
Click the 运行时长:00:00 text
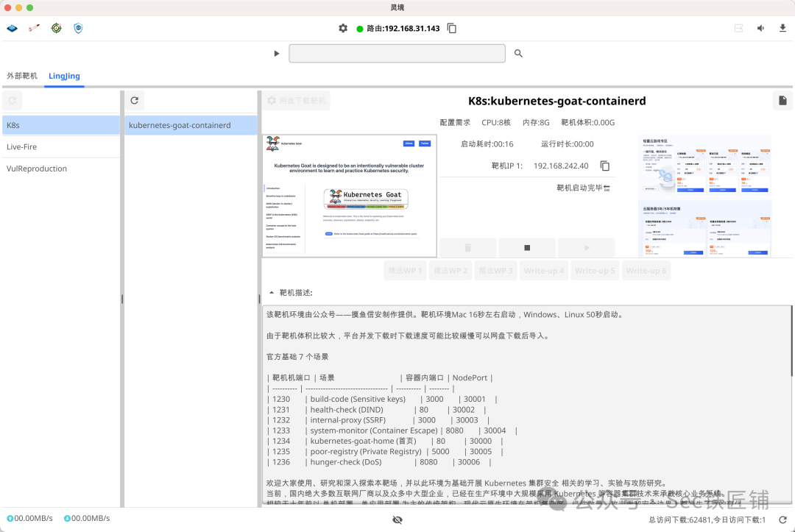[568, 144]
